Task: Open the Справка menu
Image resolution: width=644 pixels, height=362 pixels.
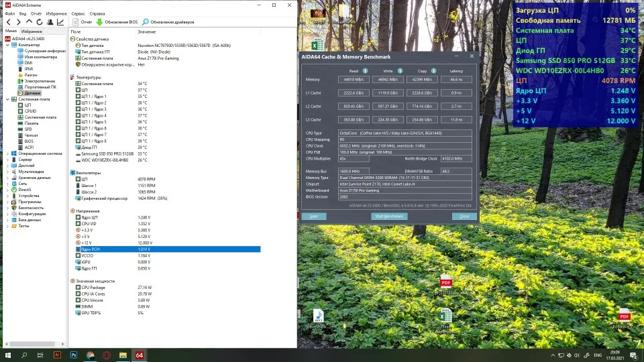Action: (97, 13)
